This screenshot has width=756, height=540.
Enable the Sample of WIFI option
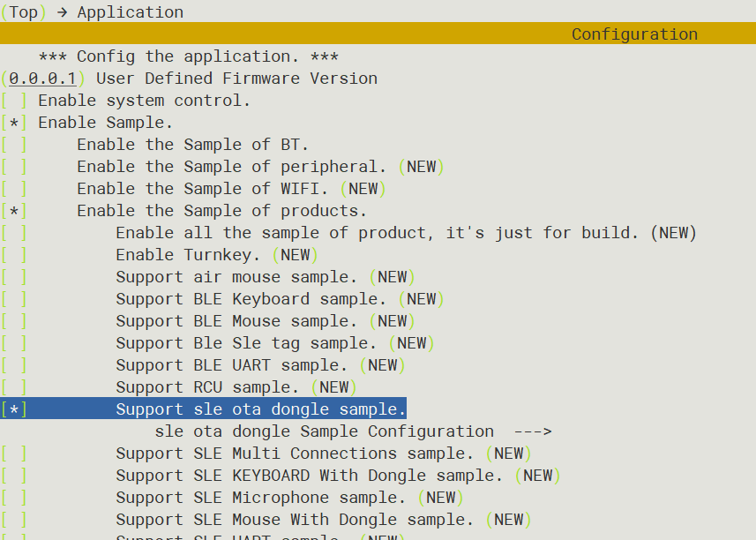[x=14, y=189]
